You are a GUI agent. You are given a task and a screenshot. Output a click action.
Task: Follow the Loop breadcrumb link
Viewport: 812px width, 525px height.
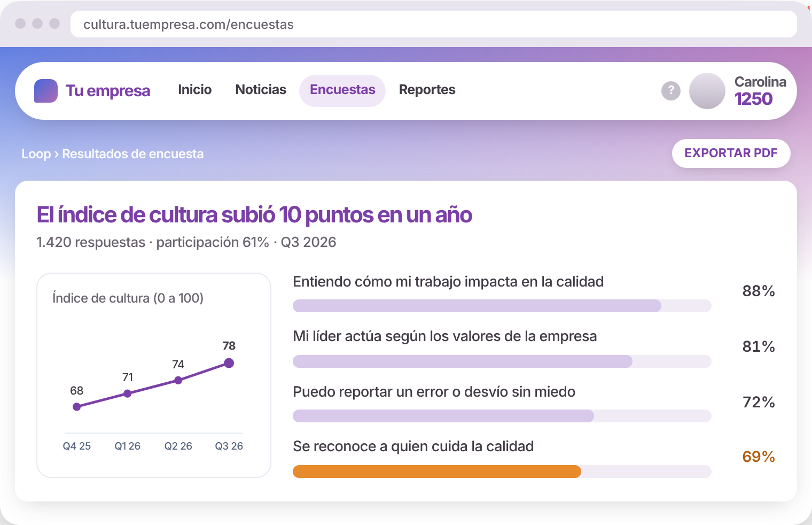pyautogui.click(x=36, y=154)
